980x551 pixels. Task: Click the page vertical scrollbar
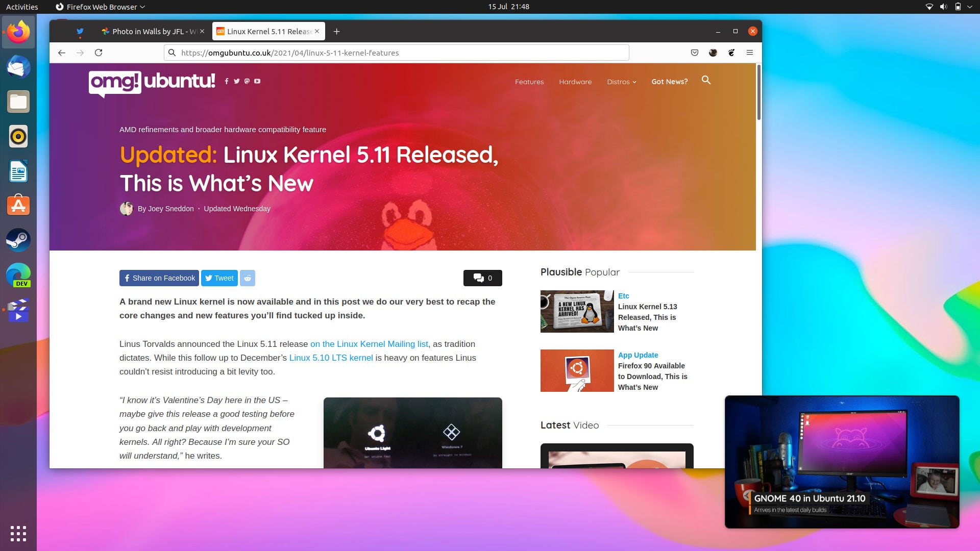click(759, 92)
